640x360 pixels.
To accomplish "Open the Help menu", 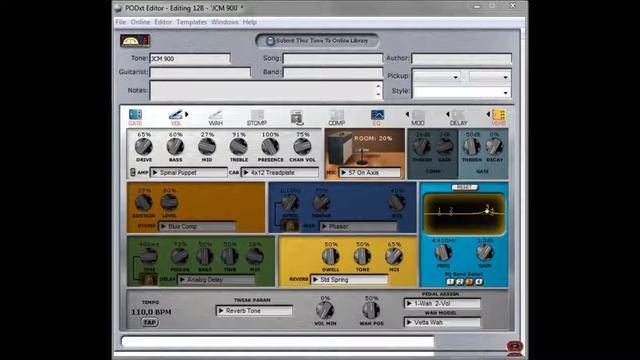I will (250, 22).
